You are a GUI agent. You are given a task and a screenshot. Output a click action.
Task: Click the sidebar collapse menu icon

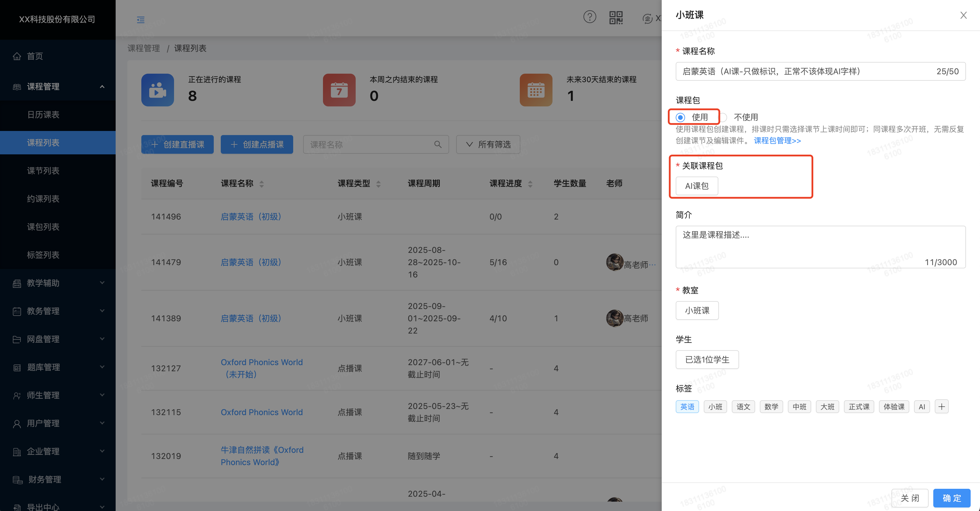click(x=140, y=20)
